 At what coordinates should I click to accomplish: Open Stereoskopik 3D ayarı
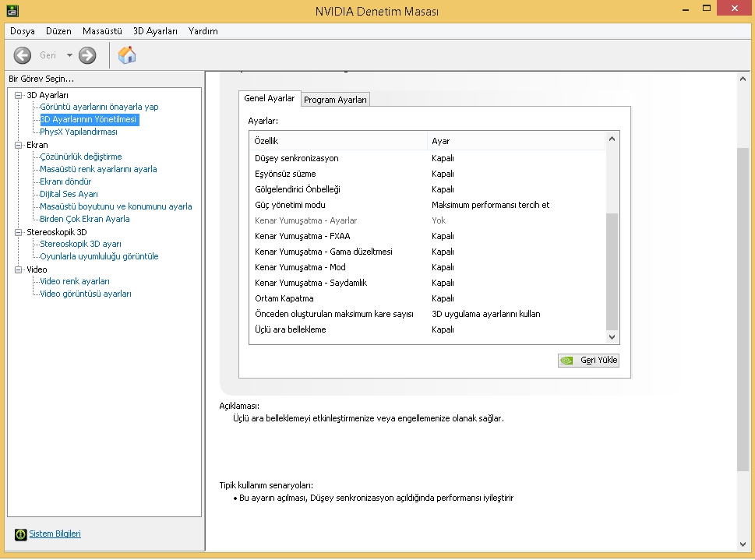80,245
